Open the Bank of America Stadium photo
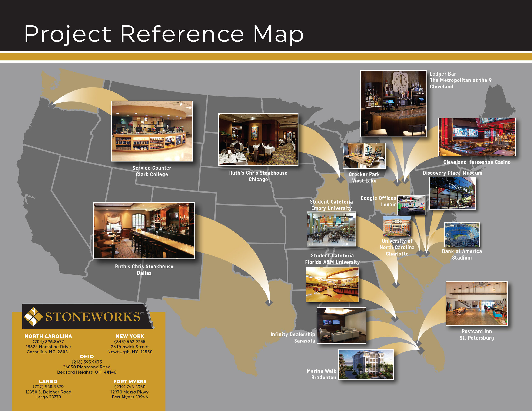This screenshot has width=532, height=411. (462, 234)
